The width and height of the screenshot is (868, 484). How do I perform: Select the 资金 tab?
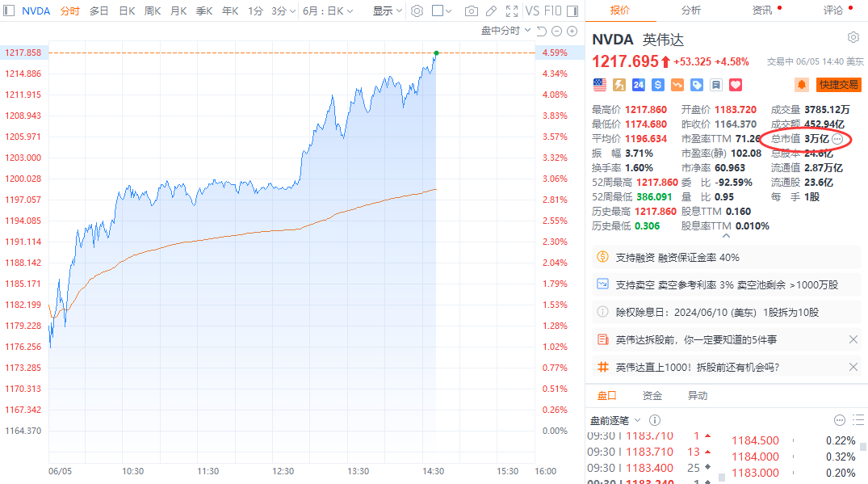652,396
